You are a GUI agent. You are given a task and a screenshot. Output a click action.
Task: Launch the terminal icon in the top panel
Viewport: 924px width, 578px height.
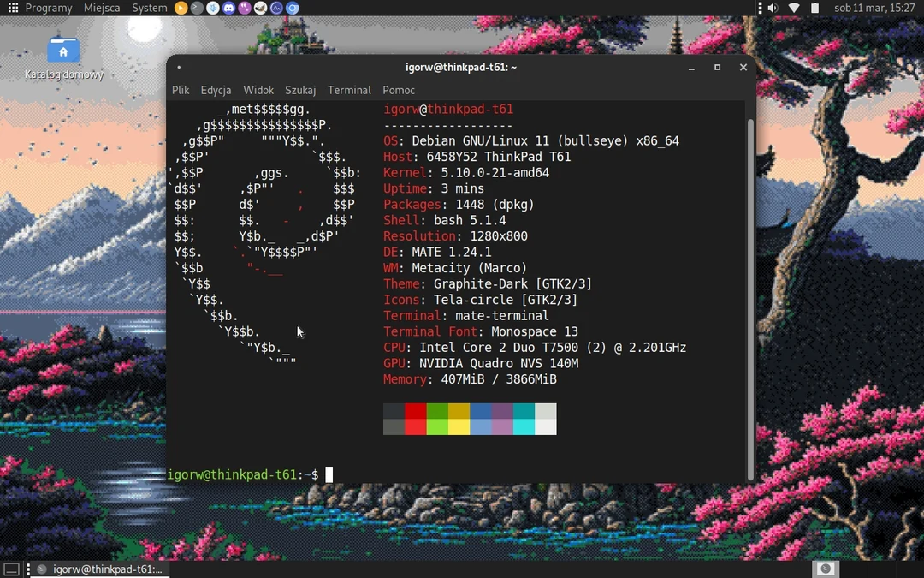pyautogui.click(x=197, y=8)
